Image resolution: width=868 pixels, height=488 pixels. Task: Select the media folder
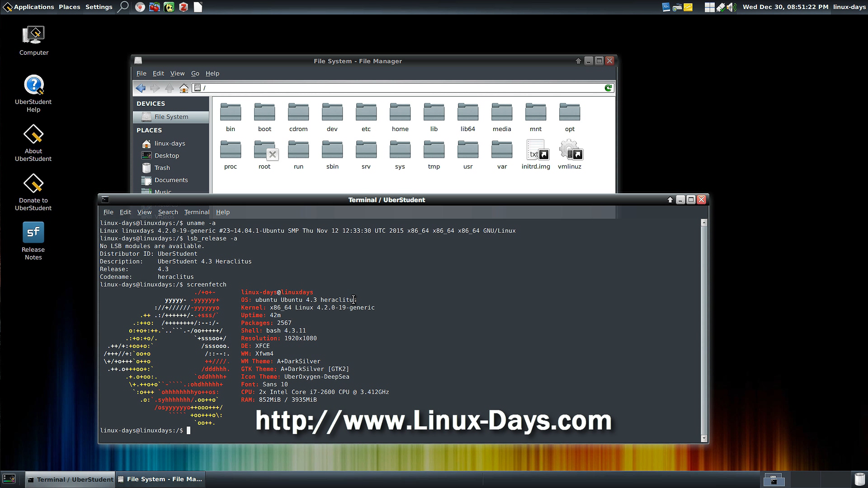coord(502,117)
